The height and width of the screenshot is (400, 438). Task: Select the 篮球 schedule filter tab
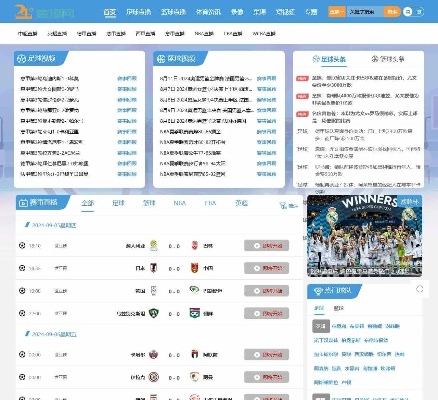pyautogui.click(x=149, y=203)
